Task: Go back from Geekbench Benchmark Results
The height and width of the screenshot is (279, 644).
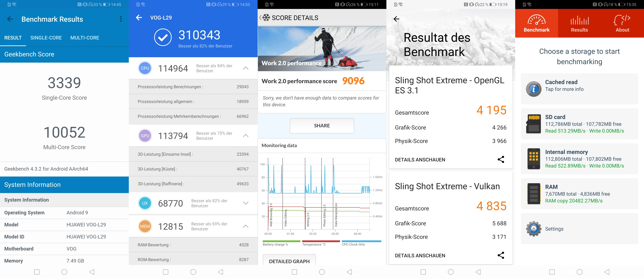Action: [x=10, y=19]
